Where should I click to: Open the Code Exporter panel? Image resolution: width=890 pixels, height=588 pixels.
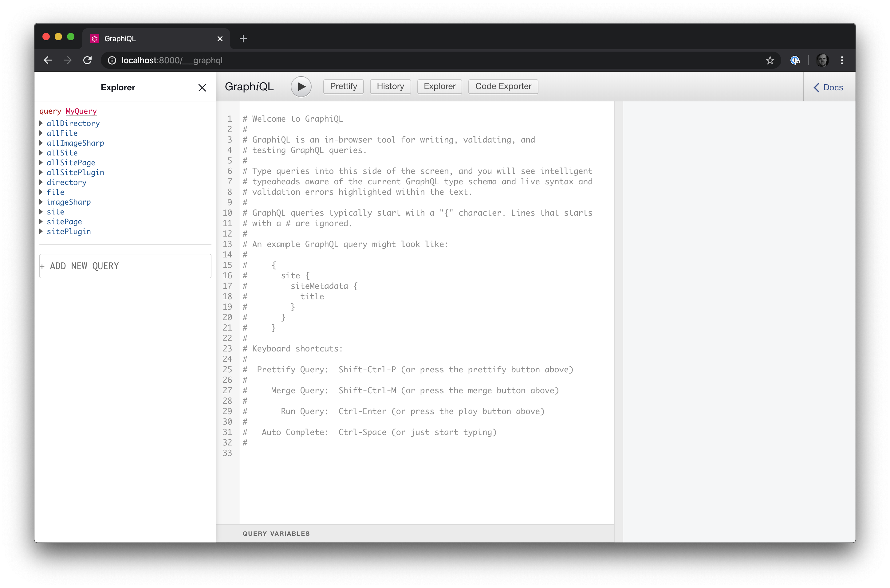point(502,86)
